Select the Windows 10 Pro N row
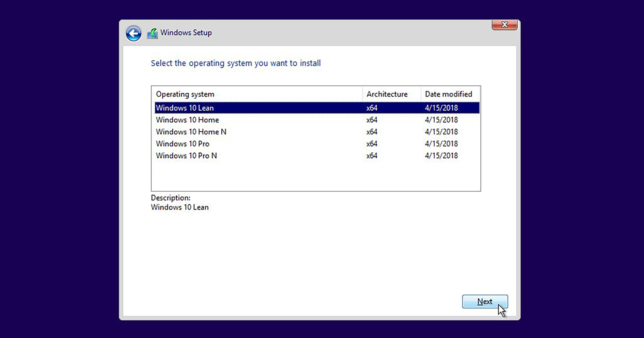Viewport: 644px width, 338px height. [317, 155]
